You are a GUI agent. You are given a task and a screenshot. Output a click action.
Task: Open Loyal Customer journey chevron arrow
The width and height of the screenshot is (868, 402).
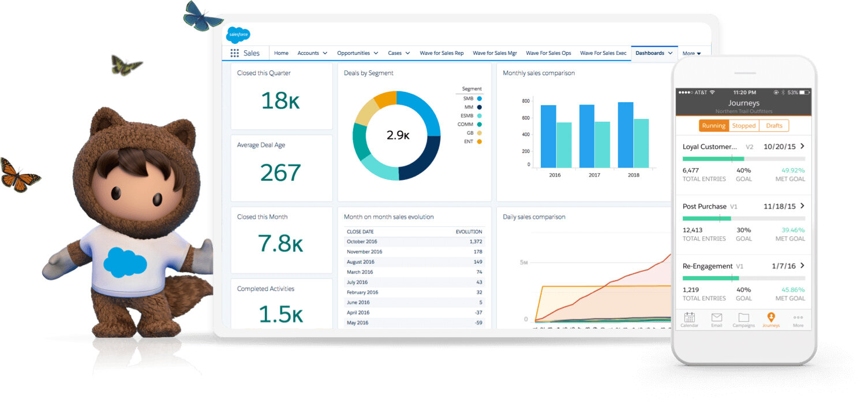pos(802,146)
